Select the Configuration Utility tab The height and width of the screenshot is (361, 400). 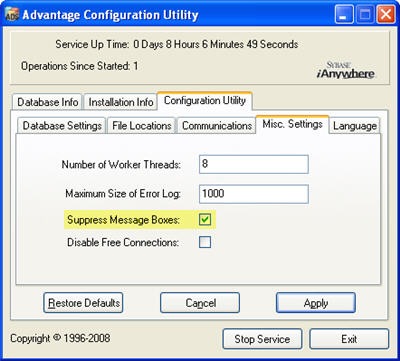coord(205,101)
